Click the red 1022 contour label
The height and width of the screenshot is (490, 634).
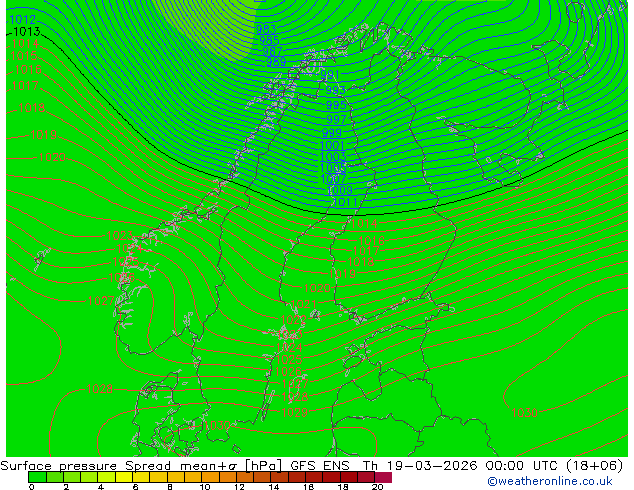coord(294,320)
